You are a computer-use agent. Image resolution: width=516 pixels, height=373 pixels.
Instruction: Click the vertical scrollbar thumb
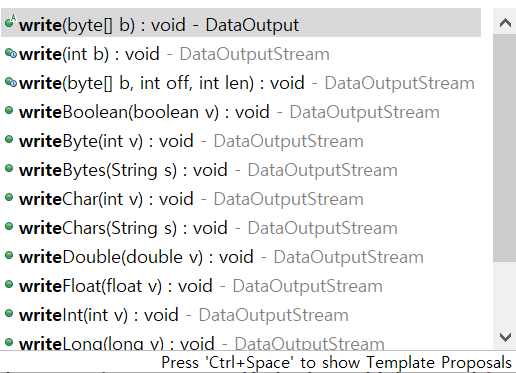[x=505, y=148]
